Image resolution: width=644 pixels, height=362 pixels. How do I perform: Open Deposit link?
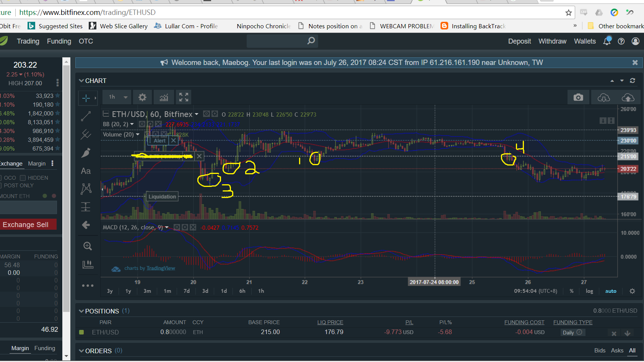point(519,41)
